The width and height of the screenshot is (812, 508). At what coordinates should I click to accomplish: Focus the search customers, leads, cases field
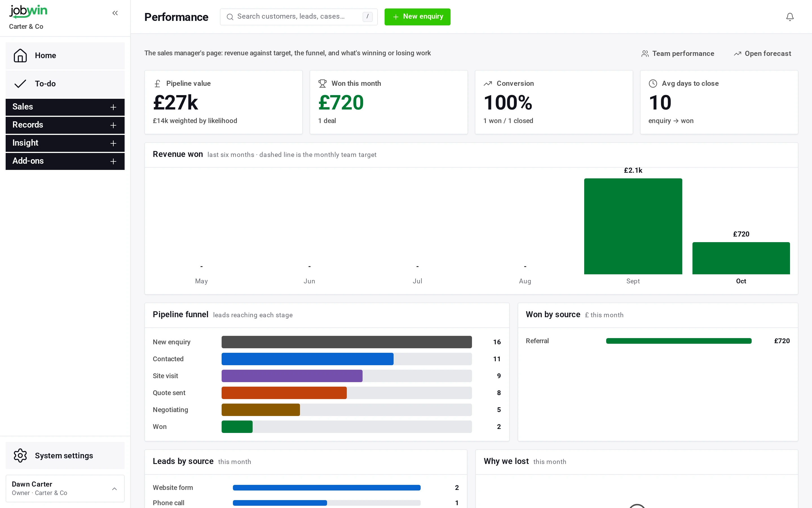point(299,17)
